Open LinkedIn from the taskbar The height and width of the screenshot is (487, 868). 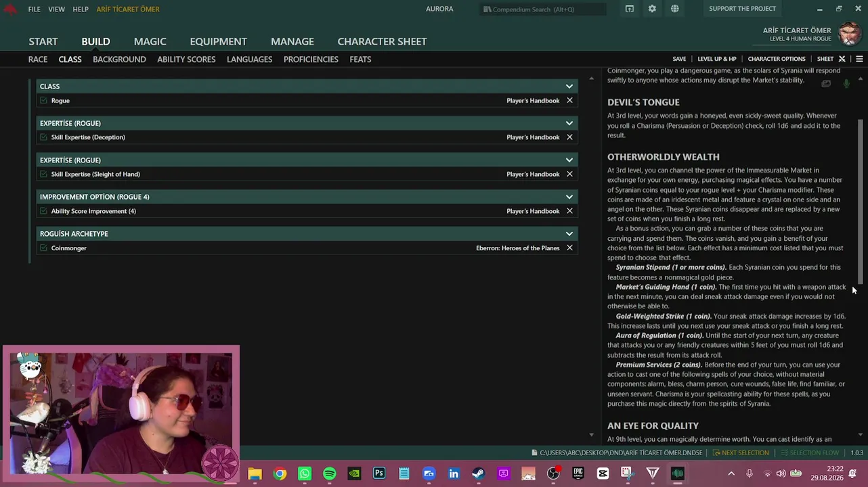click(454, 473)
